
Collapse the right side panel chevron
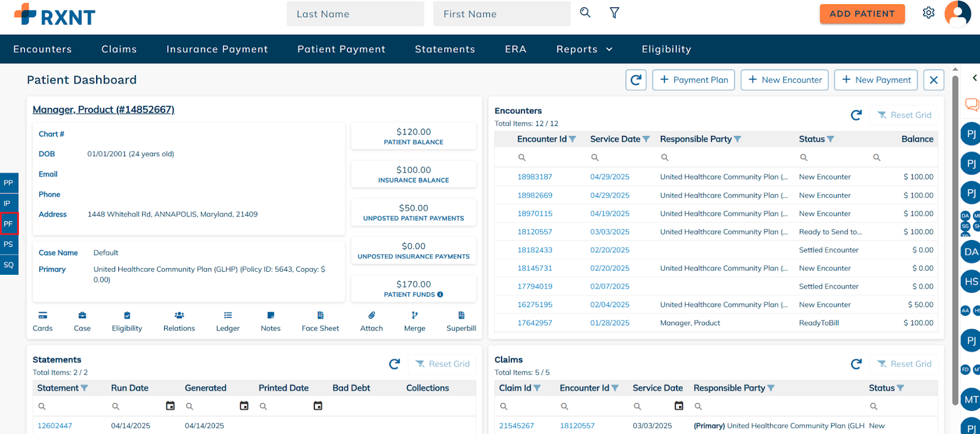[974, 78]
